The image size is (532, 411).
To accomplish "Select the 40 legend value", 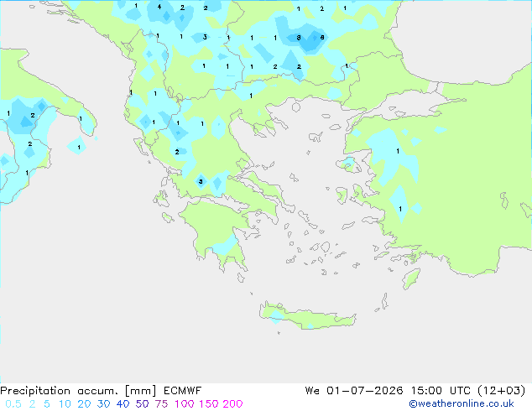I will pyautogui.click(x=123, y=404).
